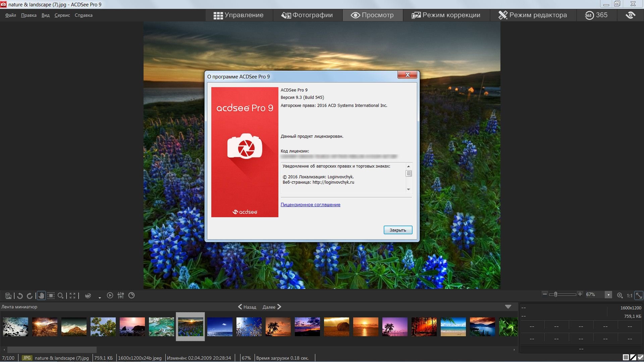Screen dimensions: 644x362
Task: Pick the Zoom magnifier tool
Action: click(x=61, y=296)
